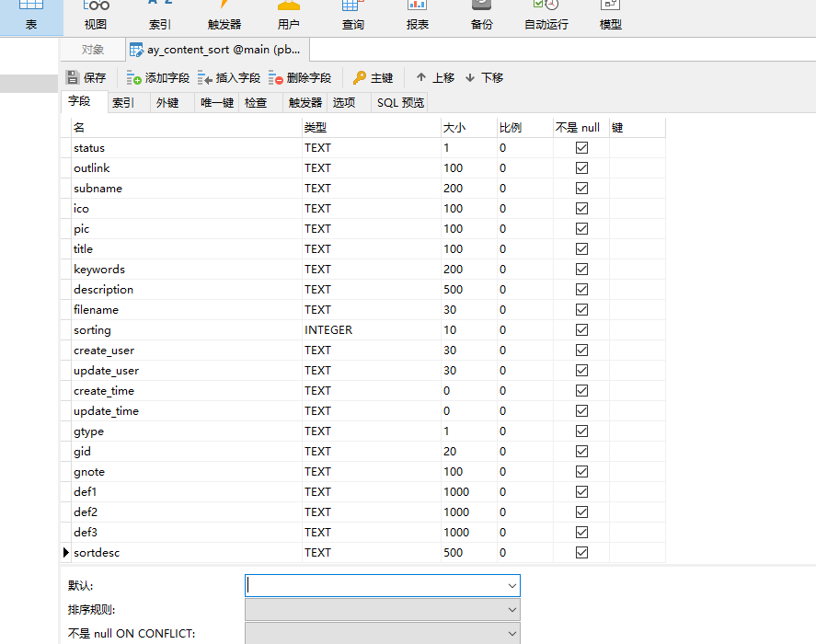Switch to the 对象 (Objects) tab
The image size is (816, 644).
click(93, 50)
